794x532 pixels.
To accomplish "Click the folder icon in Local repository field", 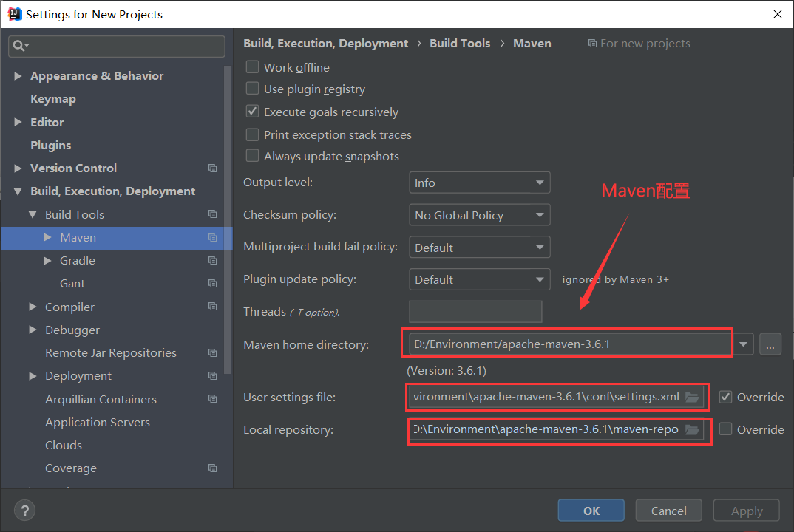I will [692, 430].
